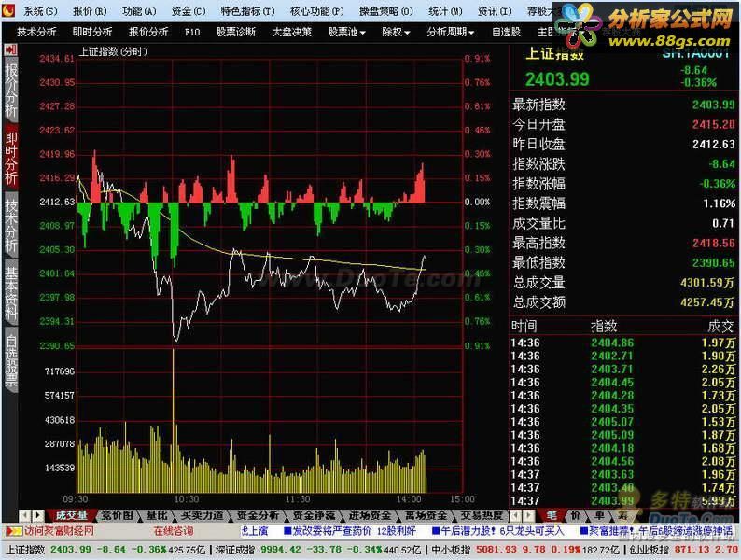Image resolution: width=741 pixels, height=560 pixels.
Task: Switch to the 离场资金 indicator tab
Action: pyautogui.click(x=426, y=515)
